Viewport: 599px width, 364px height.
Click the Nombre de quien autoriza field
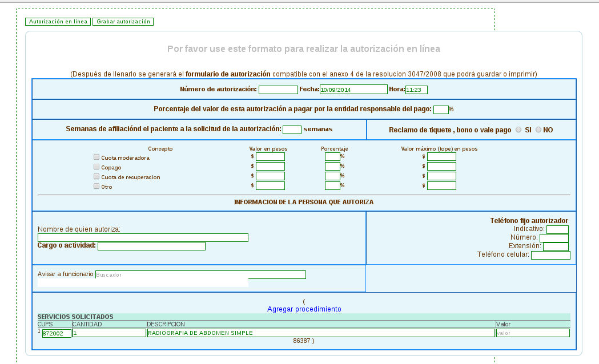(143, 237)
